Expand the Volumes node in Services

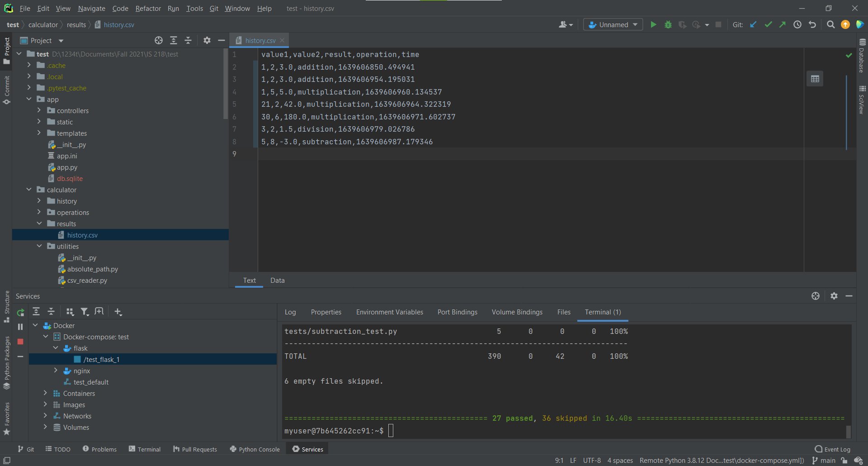pos(45,427)
